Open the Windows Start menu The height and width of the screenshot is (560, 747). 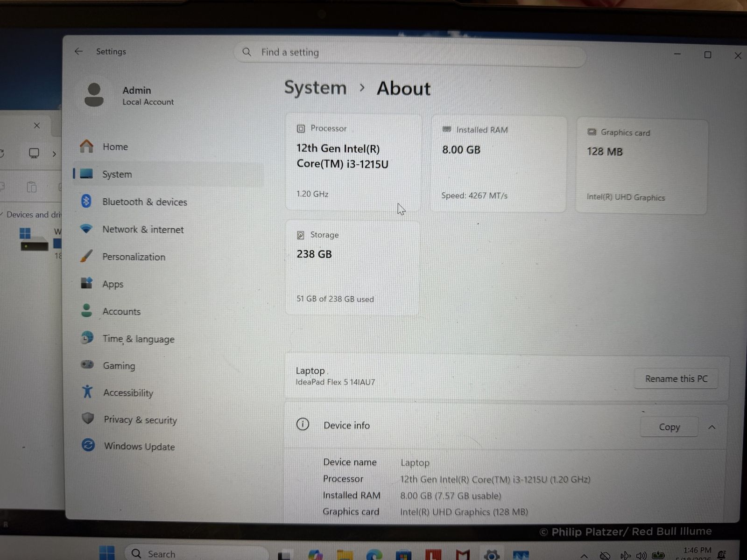point(107,553)
